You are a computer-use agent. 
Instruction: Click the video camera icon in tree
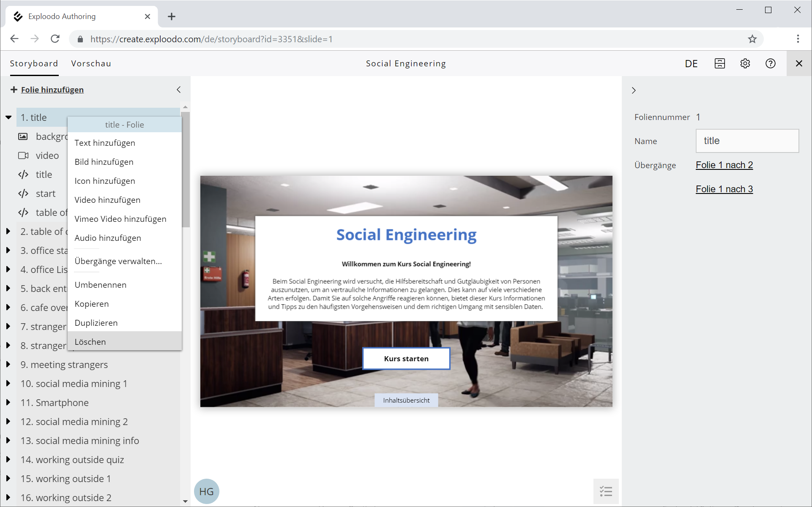coord(23,155)
